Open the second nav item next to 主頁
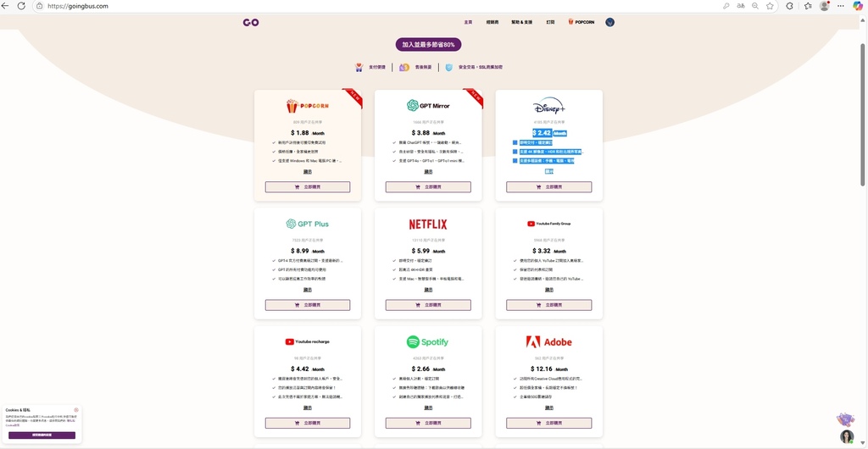Image resolution: width=868 pixels, height=449 pixels. click(492, 22)
